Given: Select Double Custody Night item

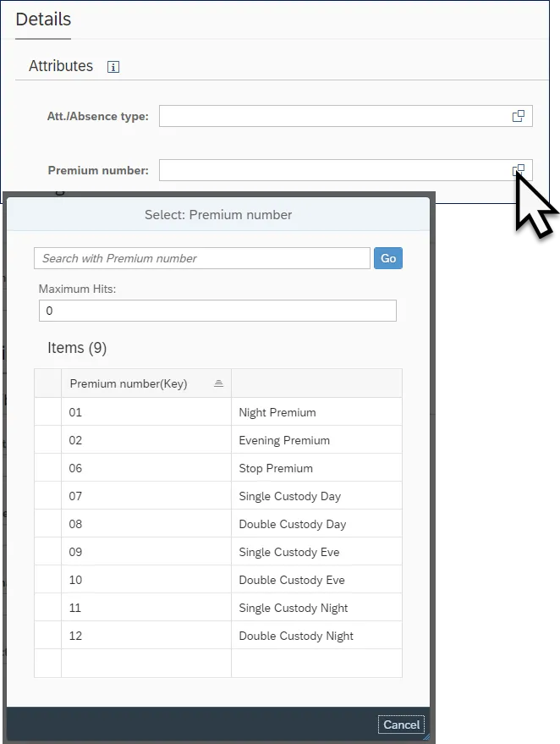Looking at the screenshot, I should point(296,636).
